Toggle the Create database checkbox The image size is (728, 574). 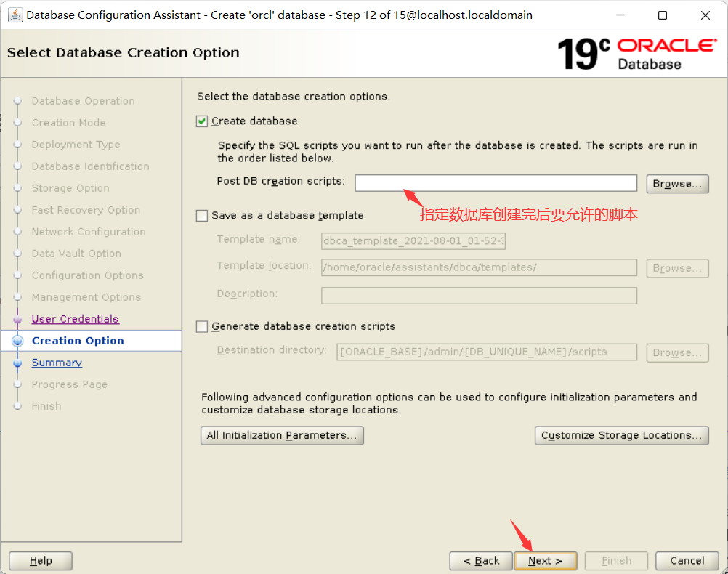201,121
